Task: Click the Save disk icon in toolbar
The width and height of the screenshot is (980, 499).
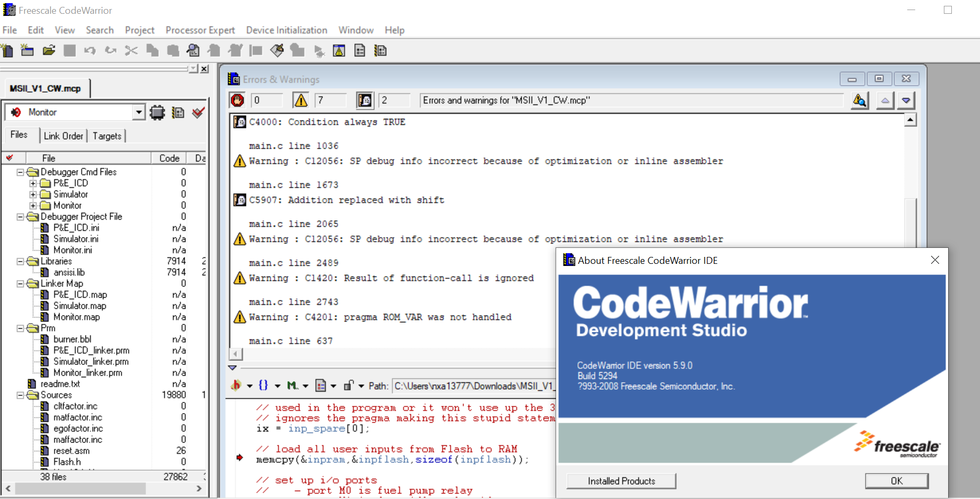Action: click(70, 50)
